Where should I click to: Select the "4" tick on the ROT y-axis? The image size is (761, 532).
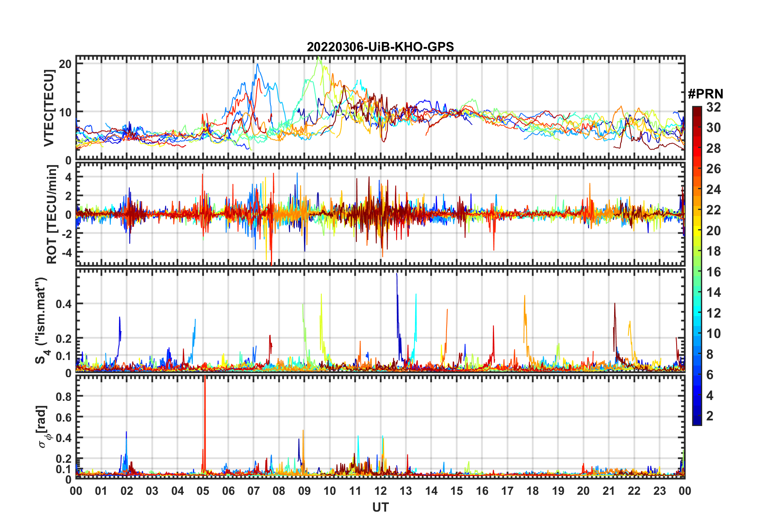68,177
